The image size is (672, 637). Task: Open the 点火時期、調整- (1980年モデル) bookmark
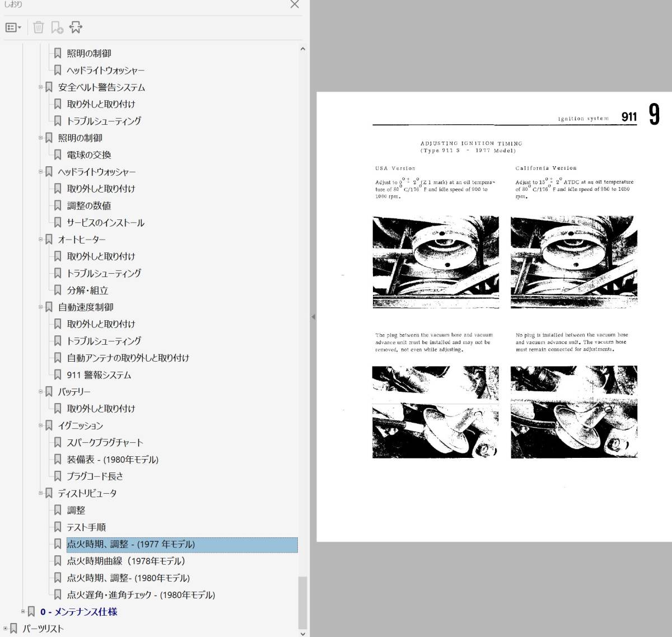pos(128,578)
